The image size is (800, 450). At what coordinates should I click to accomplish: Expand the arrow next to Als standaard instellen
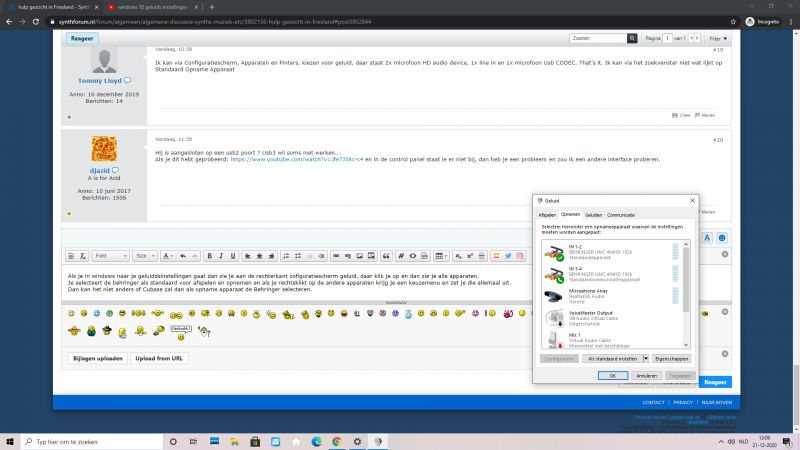[x=646, y=359]
